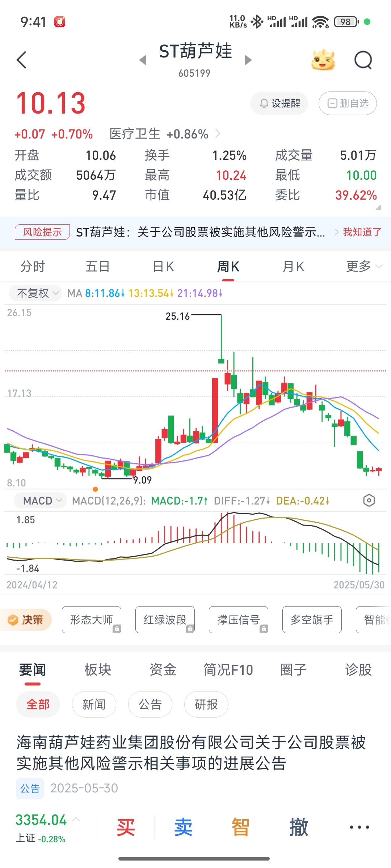Tap the back arrow icon

click(x=22, y=60)
